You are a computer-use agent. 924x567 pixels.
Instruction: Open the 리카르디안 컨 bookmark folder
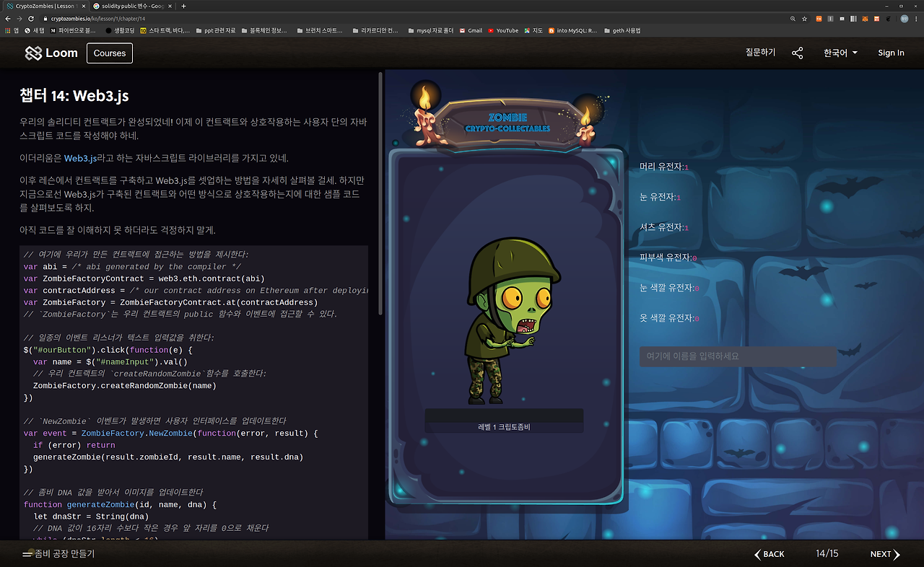(x=375, y=30)
